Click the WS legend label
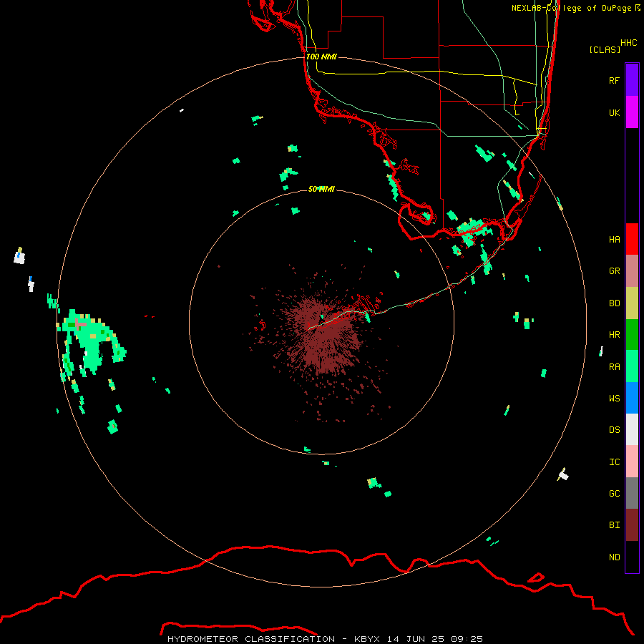Image resolution: width=644 pixels, height=644 pixels. pos(614,398)
